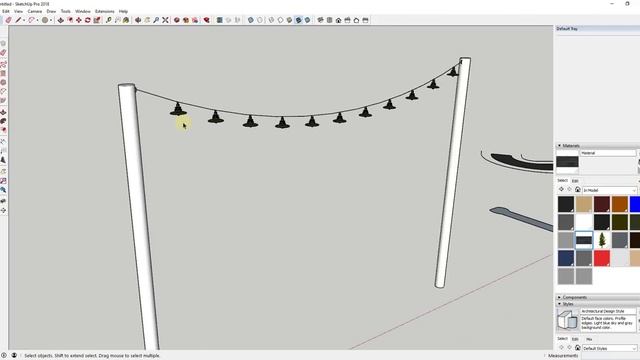
Task: Toggle Back Edges display
Action: (260, 20)
